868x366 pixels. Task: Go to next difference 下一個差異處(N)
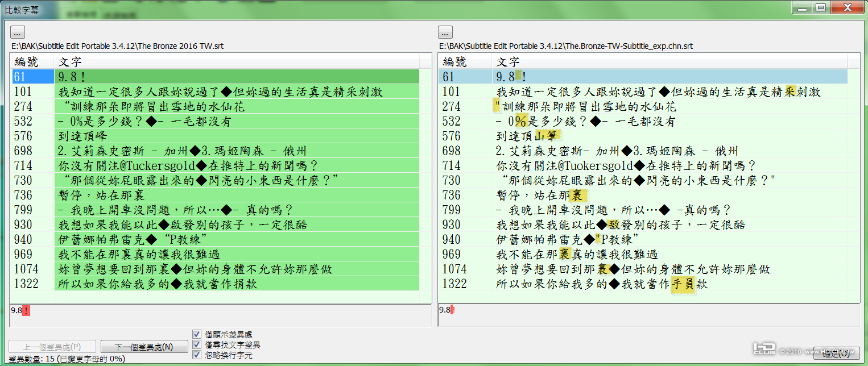tap(144, 347)
